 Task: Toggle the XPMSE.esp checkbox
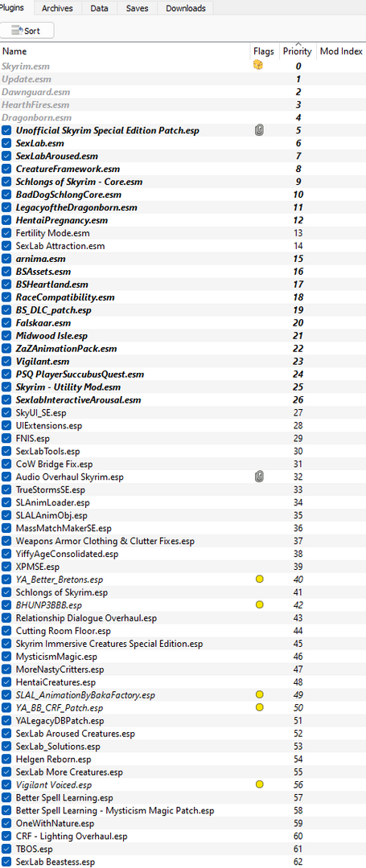click(x=6, y=567)
